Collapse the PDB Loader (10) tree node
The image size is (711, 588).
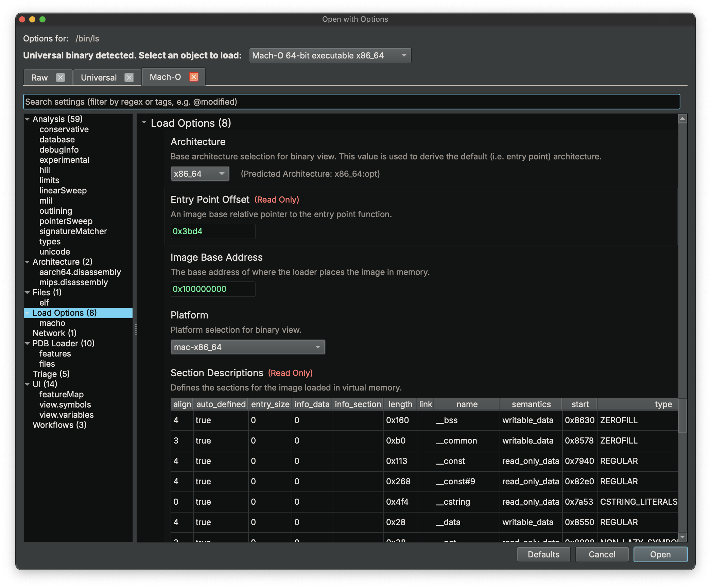[x=27, y=343]
